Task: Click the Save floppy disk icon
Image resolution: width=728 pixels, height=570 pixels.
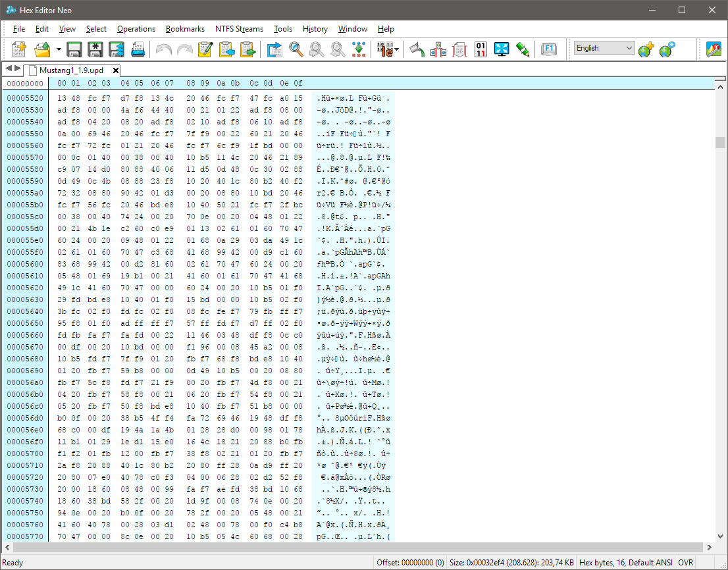Action: tap(74, 49)
